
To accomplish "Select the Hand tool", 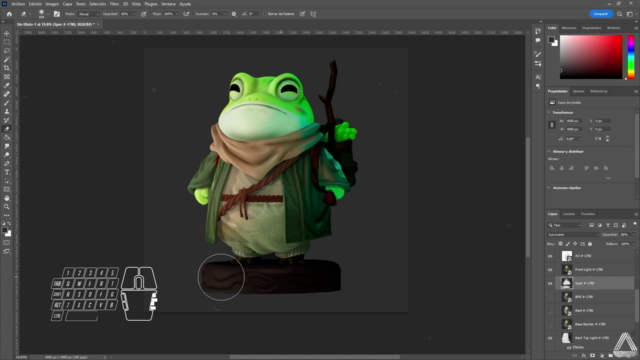I will coord(7,198).
